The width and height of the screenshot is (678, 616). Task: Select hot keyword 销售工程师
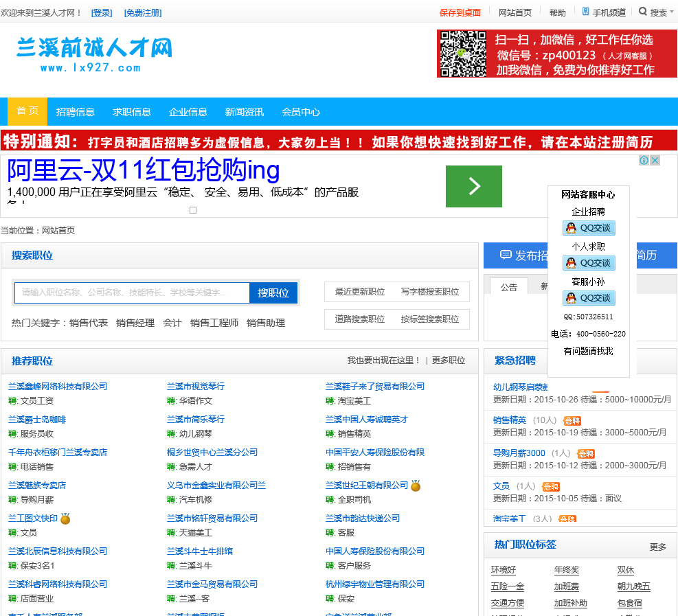[x=214, y=323]
